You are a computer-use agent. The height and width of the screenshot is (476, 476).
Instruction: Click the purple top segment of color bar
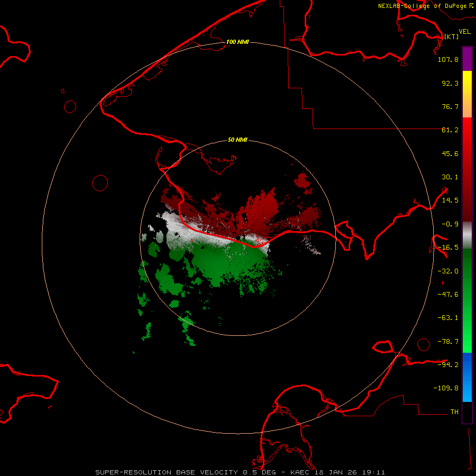[467, 59]
